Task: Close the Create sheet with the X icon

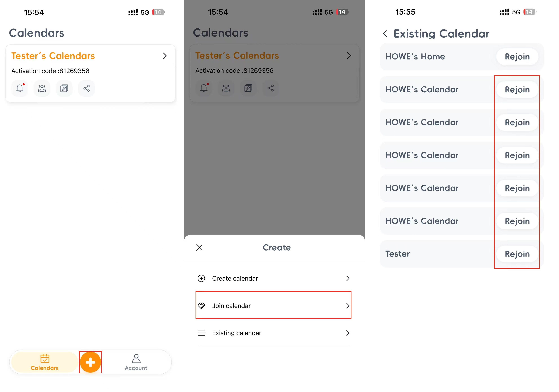Action: [199, 247]
